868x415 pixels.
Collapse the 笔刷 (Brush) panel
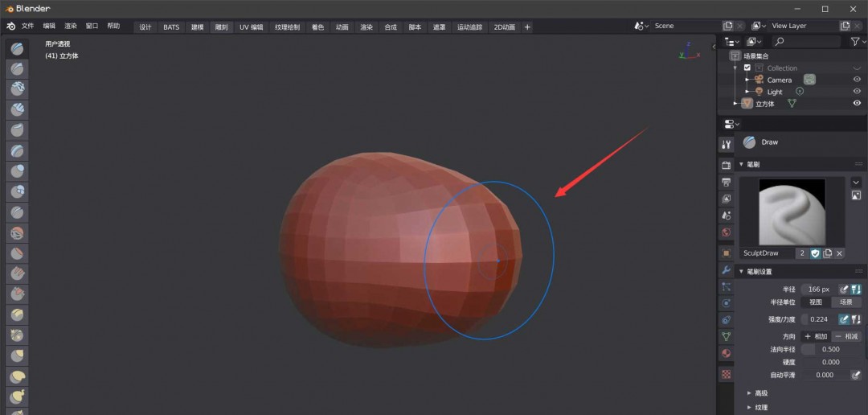coord(742,165)
